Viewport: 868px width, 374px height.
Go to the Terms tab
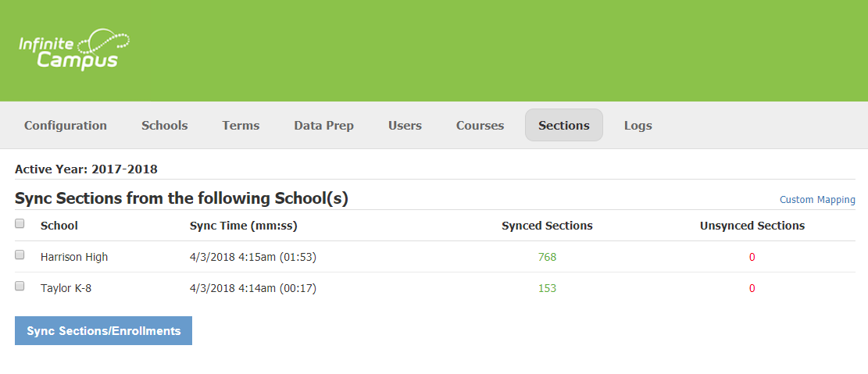tap(241, 125)
